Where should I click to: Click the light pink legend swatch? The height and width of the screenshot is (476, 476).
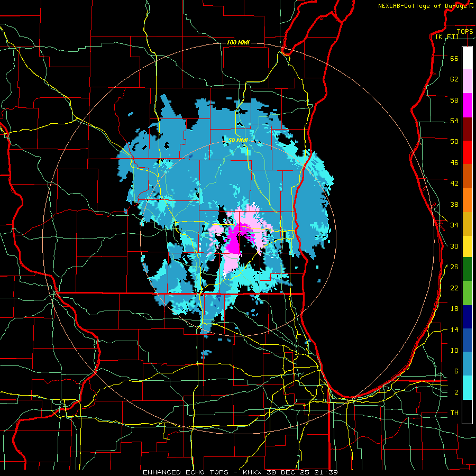pos(467,81)
